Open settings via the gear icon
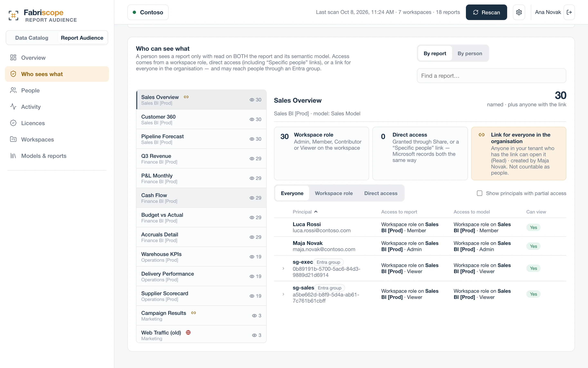The height and width of the screenshot is (368, 588). click(x=519, y=12)
